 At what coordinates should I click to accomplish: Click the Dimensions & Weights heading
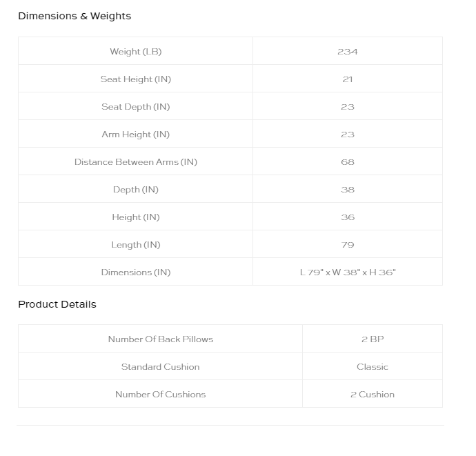point(75,16)
